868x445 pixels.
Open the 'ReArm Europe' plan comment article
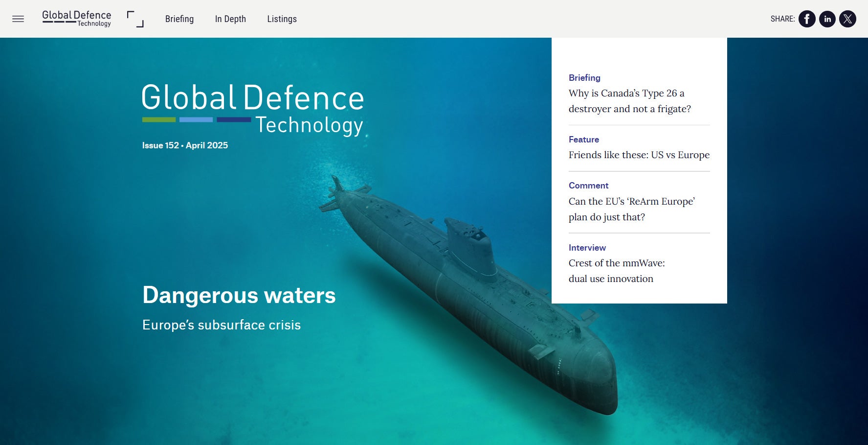[631, 209]
